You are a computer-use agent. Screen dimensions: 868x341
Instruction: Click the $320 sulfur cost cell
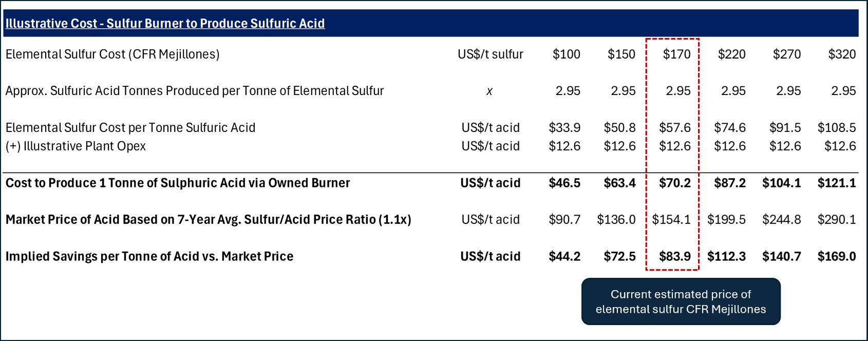[842, 54]
